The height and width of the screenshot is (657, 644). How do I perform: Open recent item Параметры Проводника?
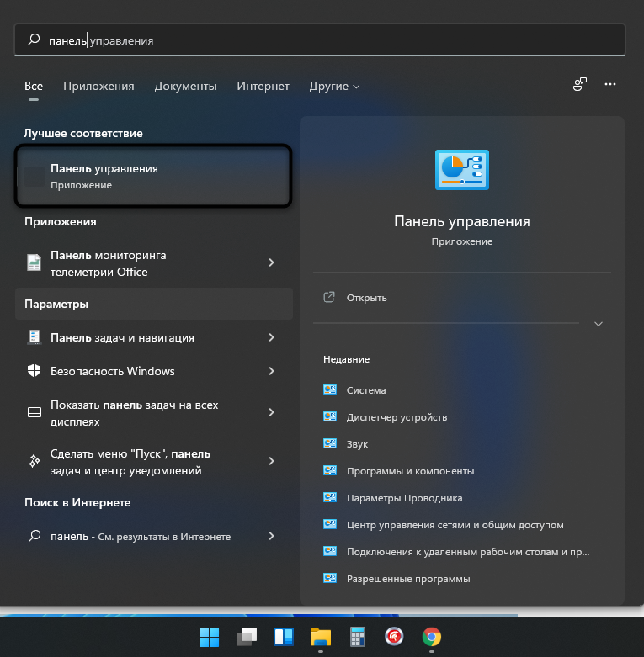pos(404,498)
